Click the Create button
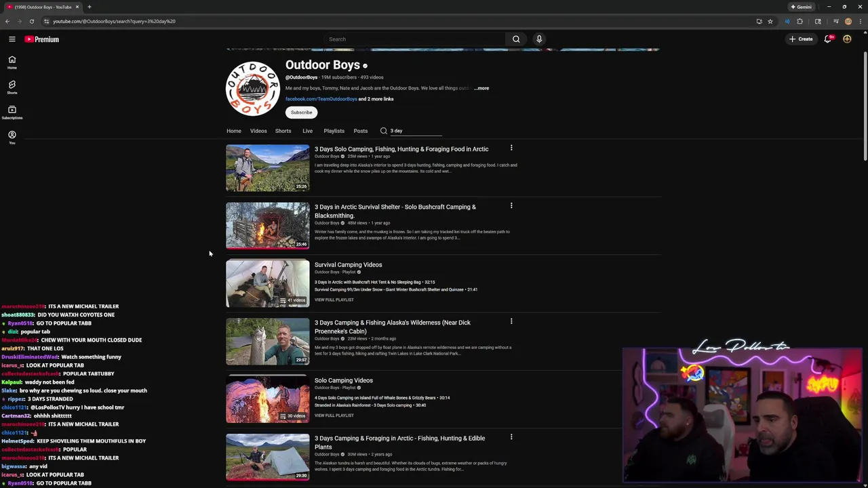 tap(801, 39)
